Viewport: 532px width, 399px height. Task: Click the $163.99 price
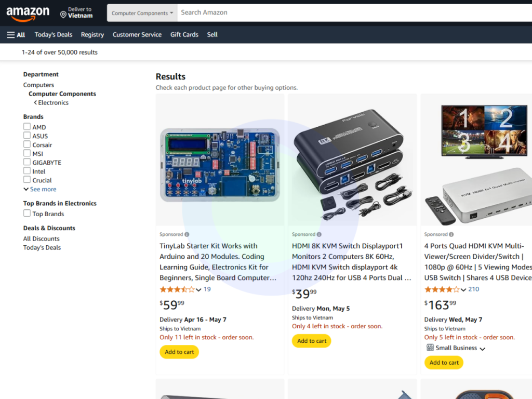click(440, 304)
